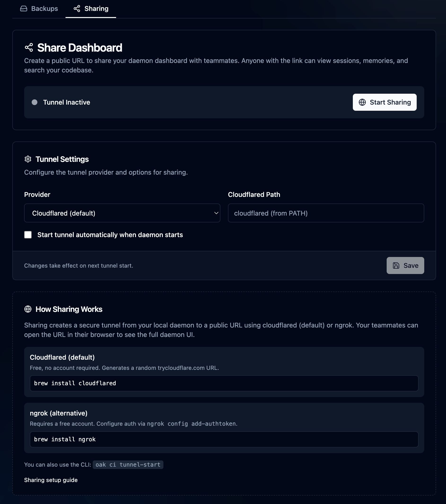
Task: Click the How Sharing Works globe icon
Action: pyautogui.click(x=28, y=309)
